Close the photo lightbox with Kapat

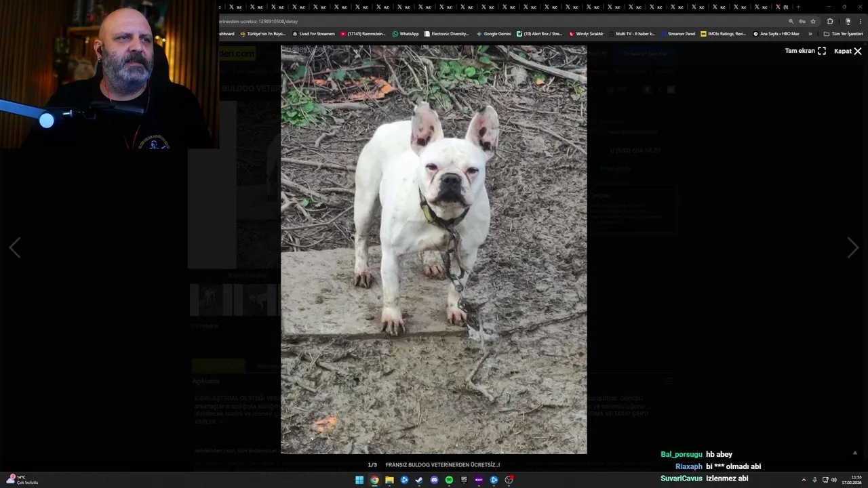coord(848,51)
